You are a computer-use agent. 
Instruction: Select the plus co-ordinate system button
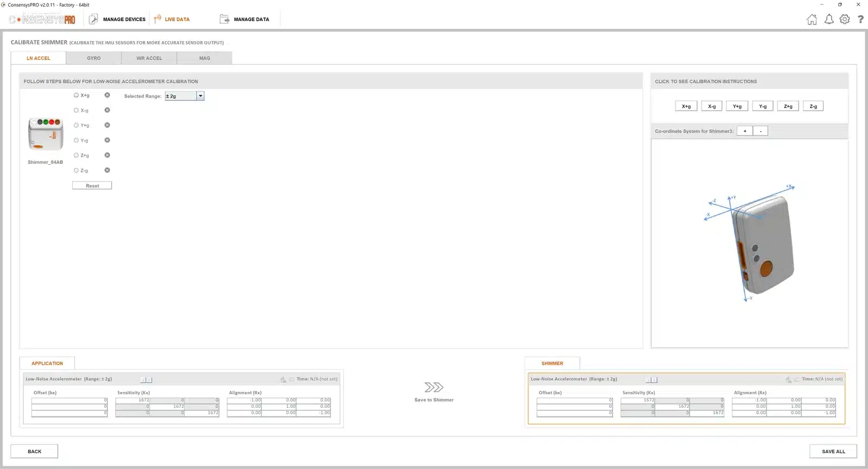tap(745, 131)
